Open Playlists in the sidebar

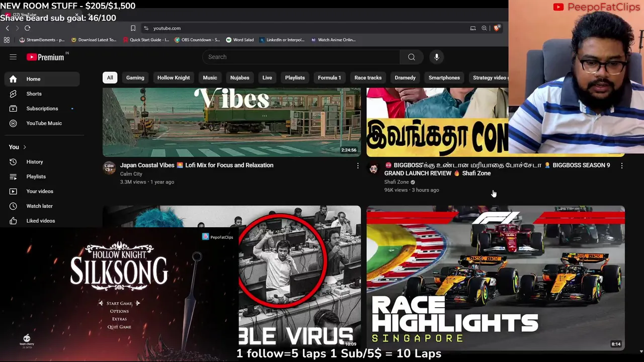pyautogui.click(x=42, y=176)
